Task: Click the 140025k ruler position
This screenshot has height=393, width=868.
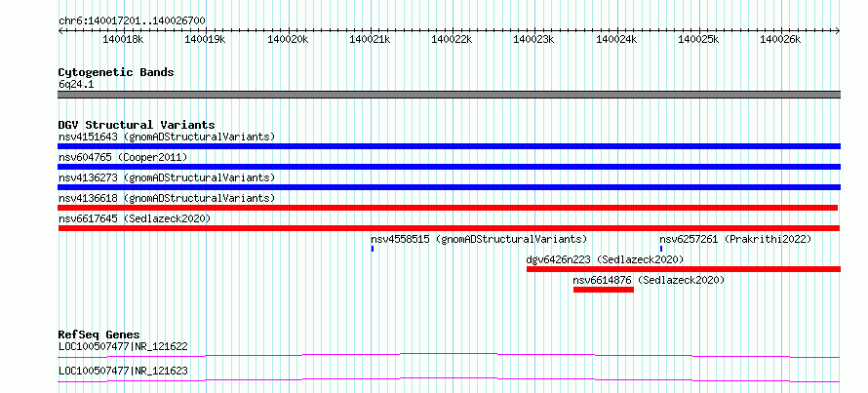Action: (x=698, y=39)
